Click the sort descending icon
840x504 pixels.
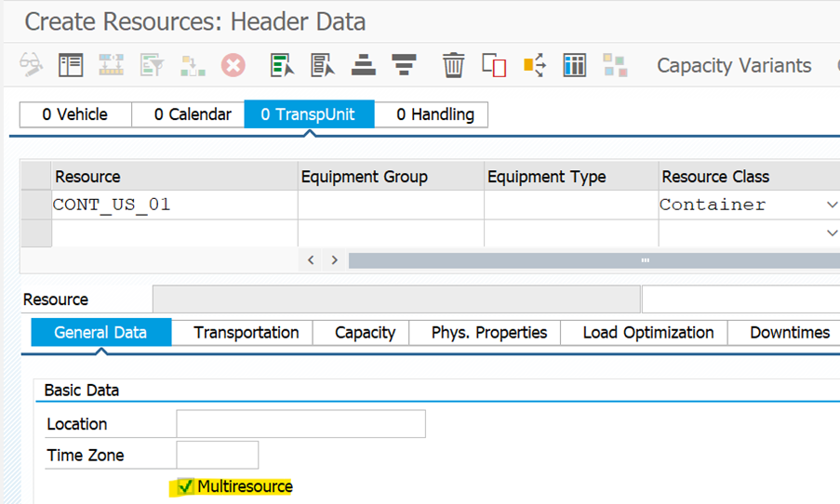pyautogui.click(x=404, y=65)
